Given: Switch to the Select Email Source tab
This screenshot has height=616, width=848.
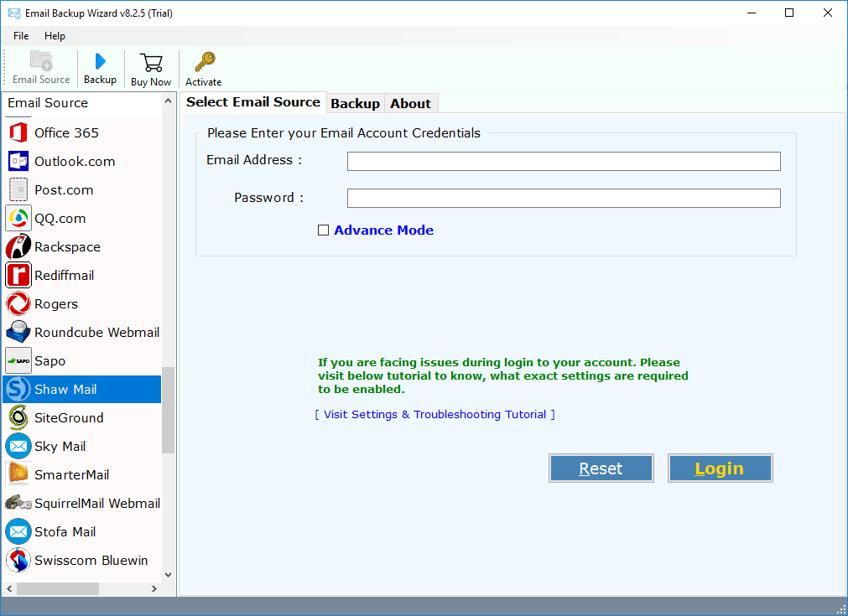Looking at the screenshot, I should click(x=253, y=102).
